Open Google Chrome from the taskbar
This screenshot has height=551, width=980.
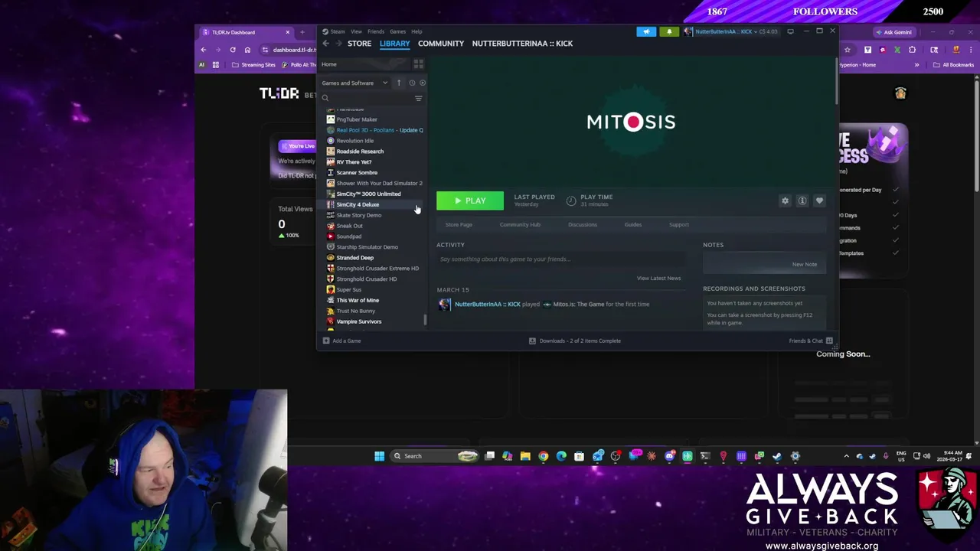543,456
